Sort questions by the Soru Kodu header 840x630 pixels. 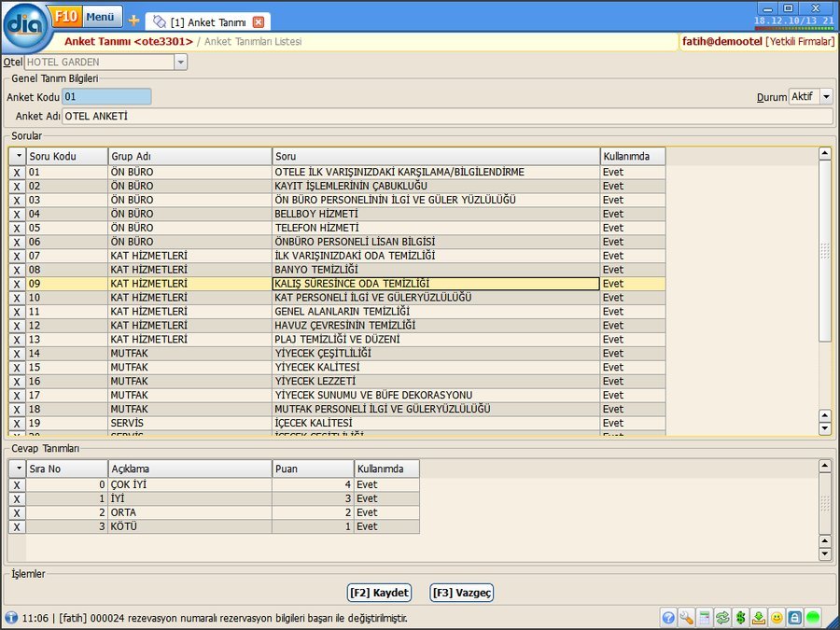click(x=67, y=157)
